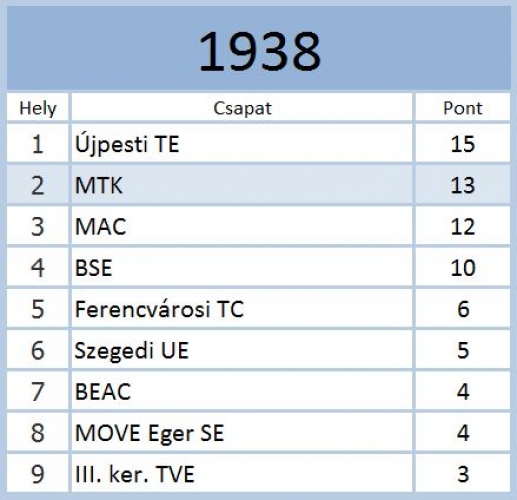The width and height of the screenshot is (517, 500).
Task: Select the Csapat column header
Action: (242, 107)
